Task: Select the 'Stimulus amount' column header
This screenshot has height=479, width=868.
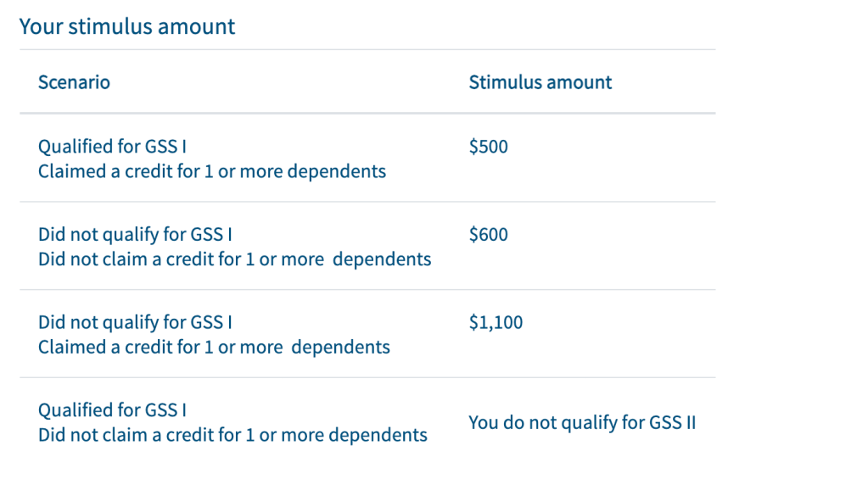Action: coord(540,82)
